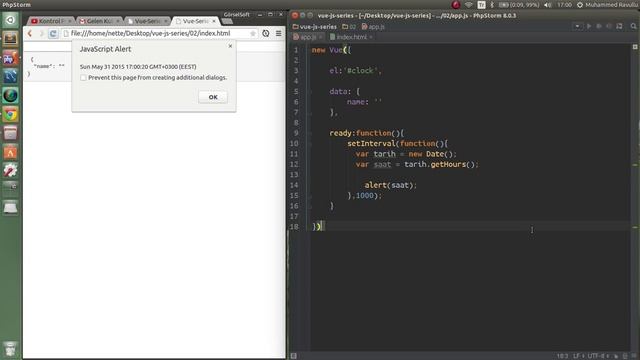Click the Tr keyboard layout indicator
640x360 pixels.
(x=481, y=5)
